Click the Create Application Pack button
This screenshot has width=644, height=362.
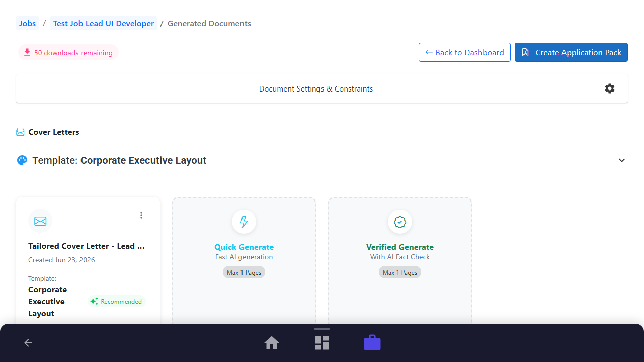click(571, 52)
